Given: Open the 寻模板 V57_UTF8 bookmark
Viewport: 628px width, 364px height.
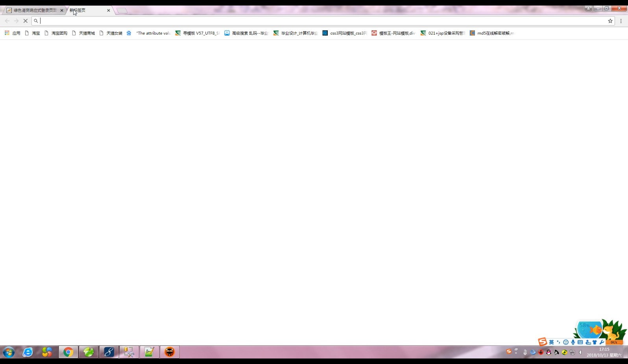Looking at the screenshot, I should click(198, 33).
